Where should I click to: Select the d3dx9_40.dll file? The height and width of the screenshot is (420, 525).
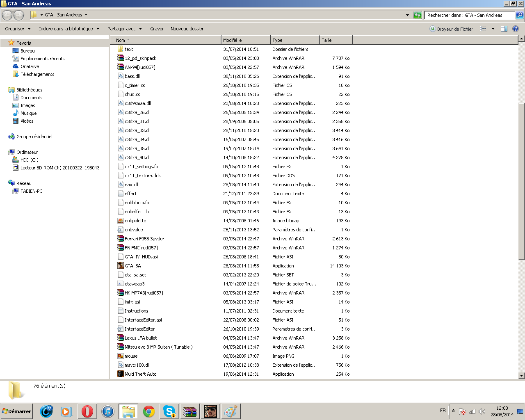tap(137, 157)
